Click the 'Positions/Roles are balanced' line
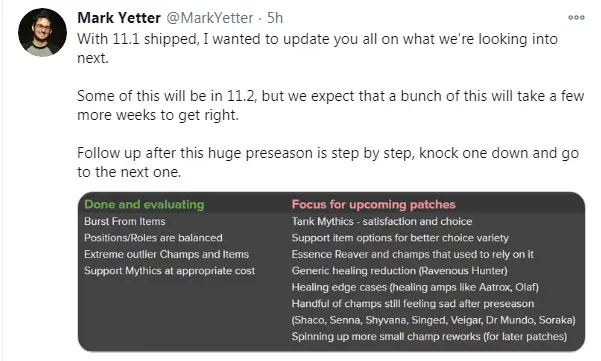This screenshot has height=361, width=601. [x=153, y=238]
